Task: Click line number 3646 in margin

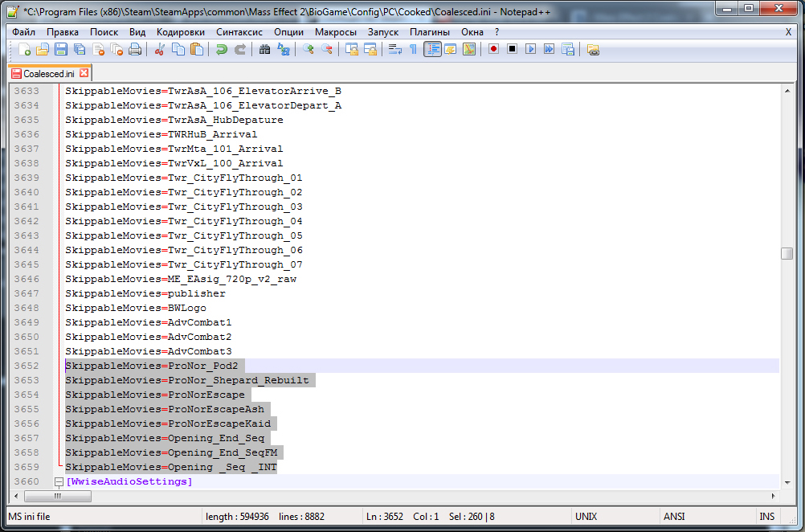Action: [27, 280]
